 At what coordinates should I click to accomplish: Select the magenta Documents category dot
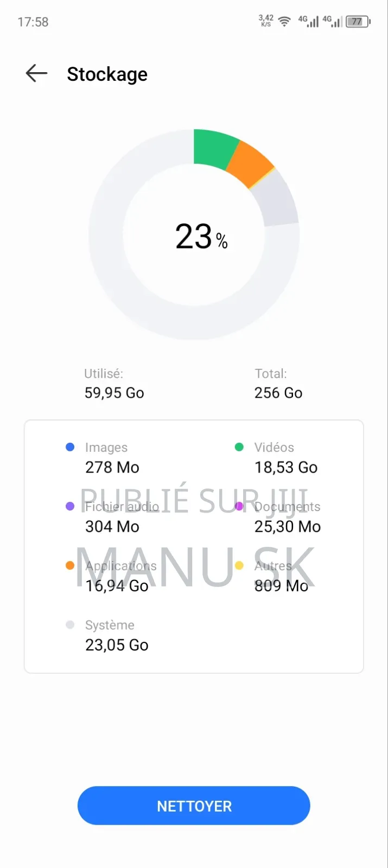tap(239, 506)
